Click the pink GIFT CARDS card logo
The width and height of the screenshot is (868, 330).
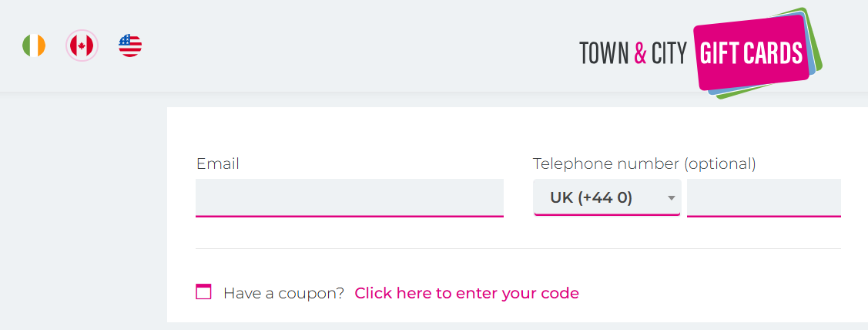751,52
